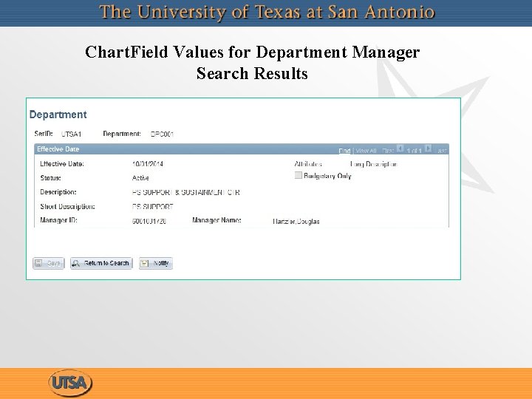This screenshot has width=532, height=399.
Task: Go to next row with right arrow icon
Action: coord(428,149)
